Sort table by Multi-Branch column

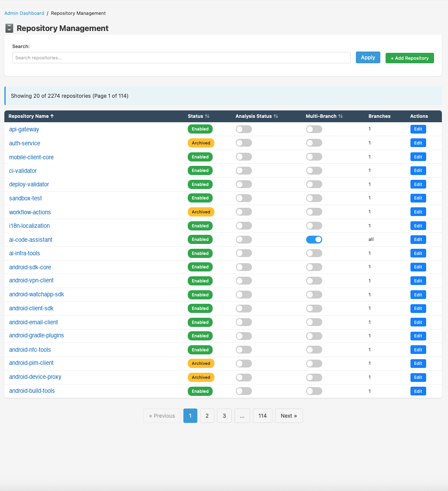324,116
